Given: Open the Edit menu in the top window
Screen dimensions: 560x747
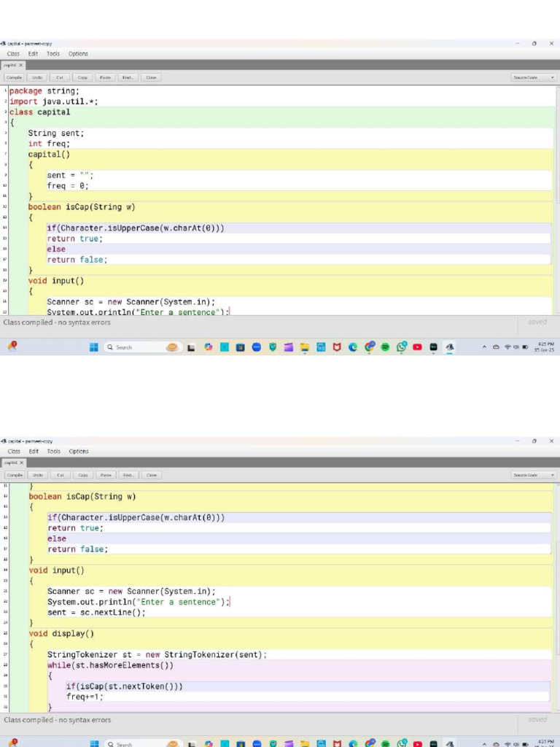Looking at the screenshot, I should [33, 54].
